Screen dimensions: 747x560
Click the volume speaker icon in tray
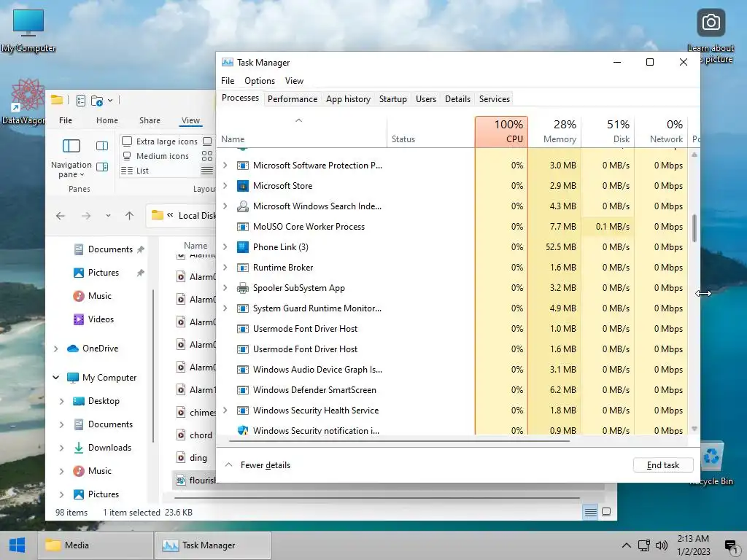[662, 545]
